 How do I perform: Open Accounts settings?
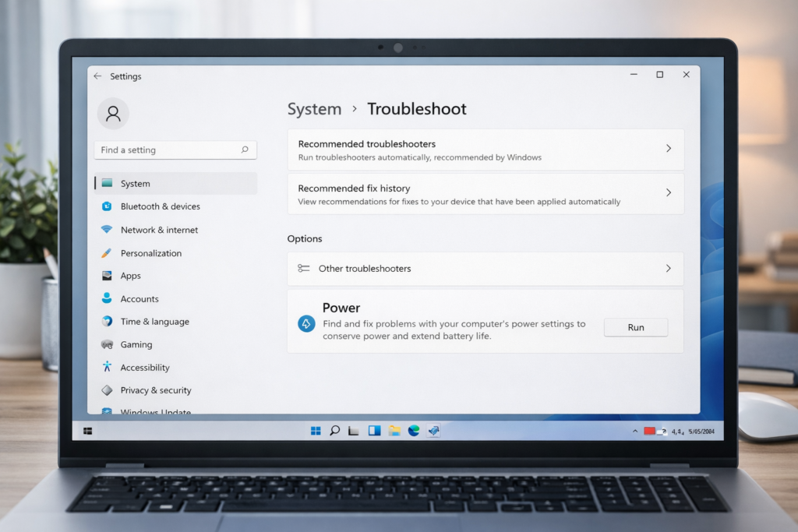point(142,298)
